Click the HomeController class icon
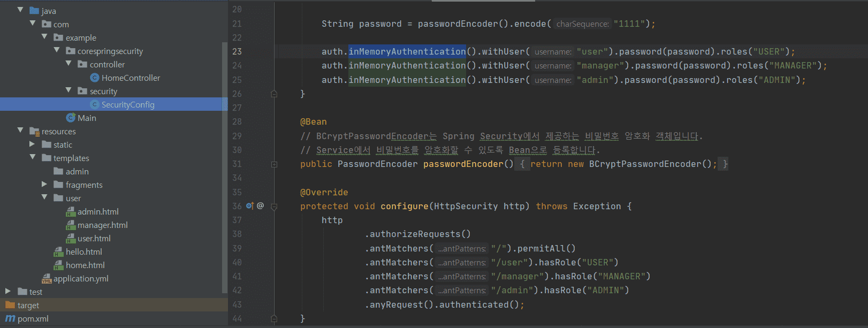Viewport: 868px width, 328px height. point(95,78)
